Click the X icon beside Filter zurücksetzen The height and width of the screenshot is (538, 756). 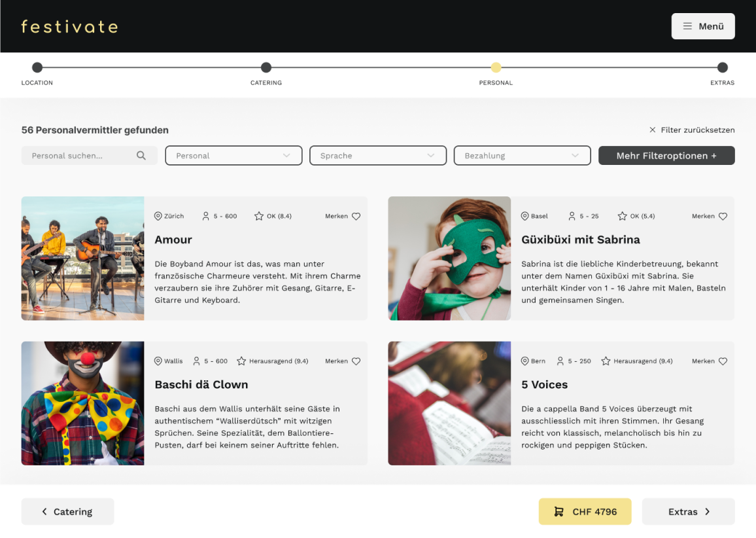click(x=652, y=130)
